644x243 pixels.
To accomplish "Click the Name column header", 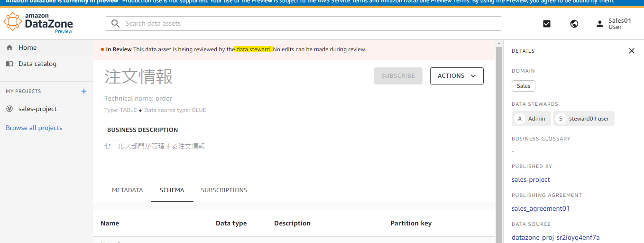I will tap(110, 223).
